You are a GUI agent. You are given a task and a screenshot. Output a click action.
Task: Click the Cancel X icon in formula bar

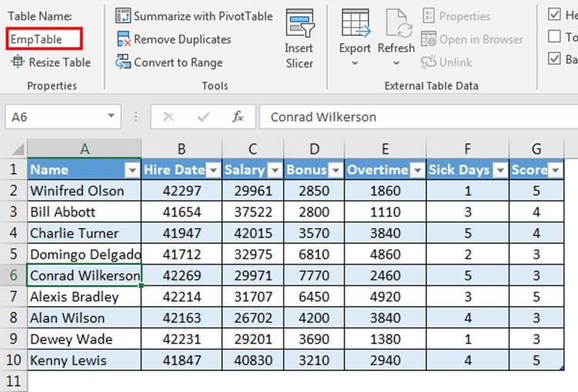point(169,117)
